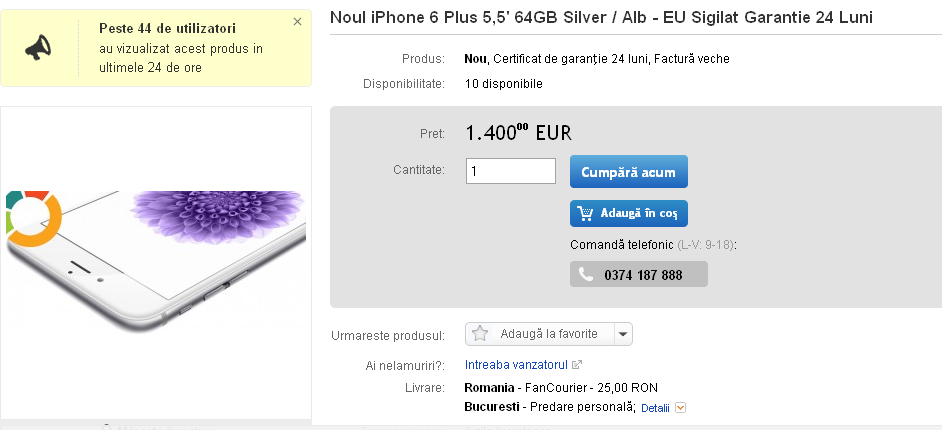Click the megaphone notification icon

click(37, 47)
